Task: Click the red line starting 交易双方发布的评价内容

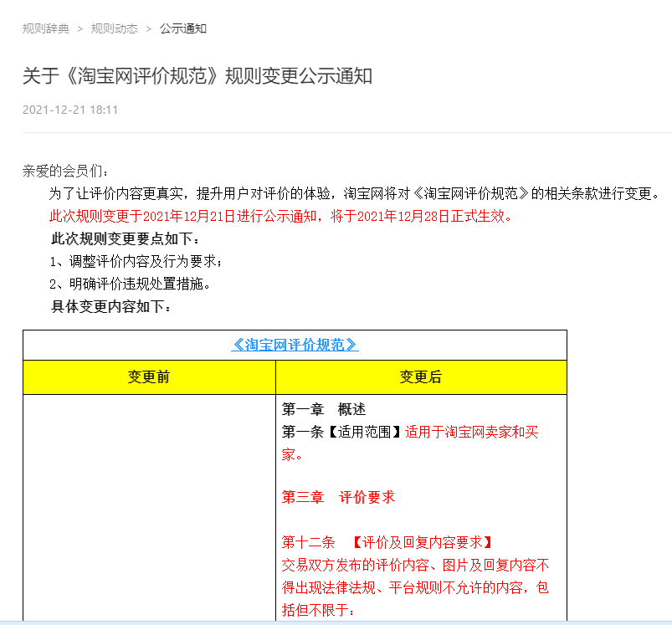Action: 415,566
